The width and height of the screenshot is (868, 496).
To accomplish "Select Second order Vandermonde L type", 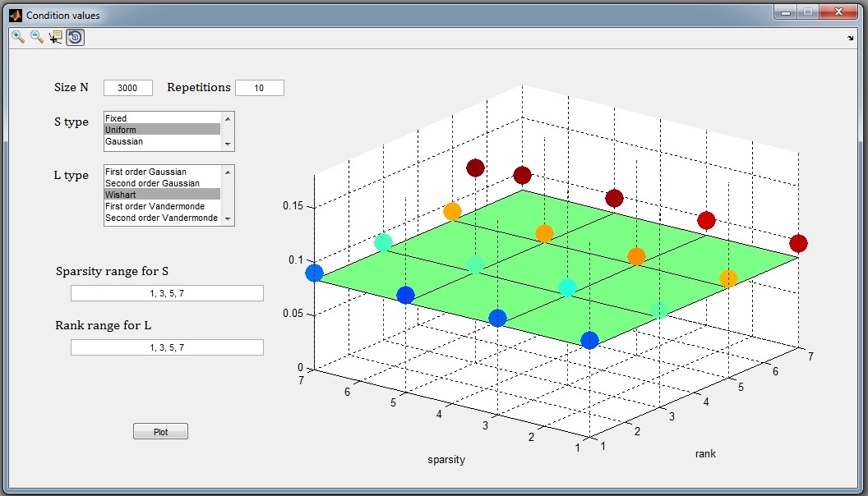I will [x=162, y=218].
